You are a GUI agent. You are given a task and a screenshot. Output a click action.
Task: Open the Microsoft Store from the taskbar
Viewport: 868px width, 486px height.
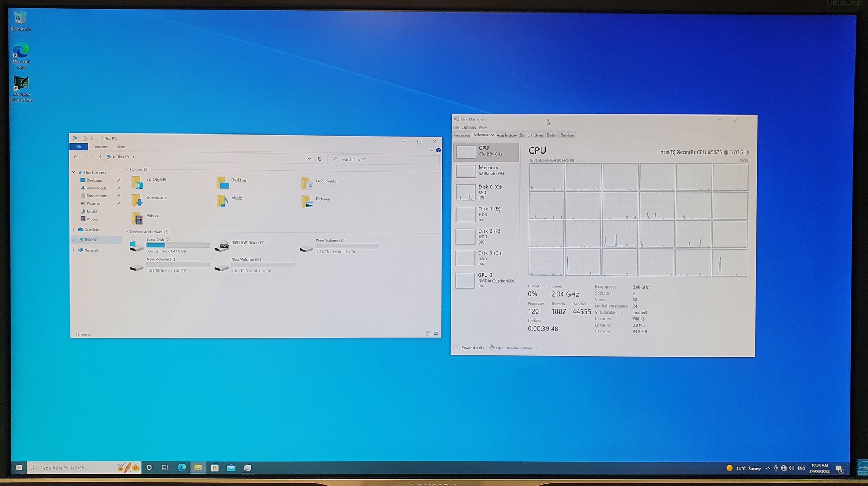tap(214, 468)
